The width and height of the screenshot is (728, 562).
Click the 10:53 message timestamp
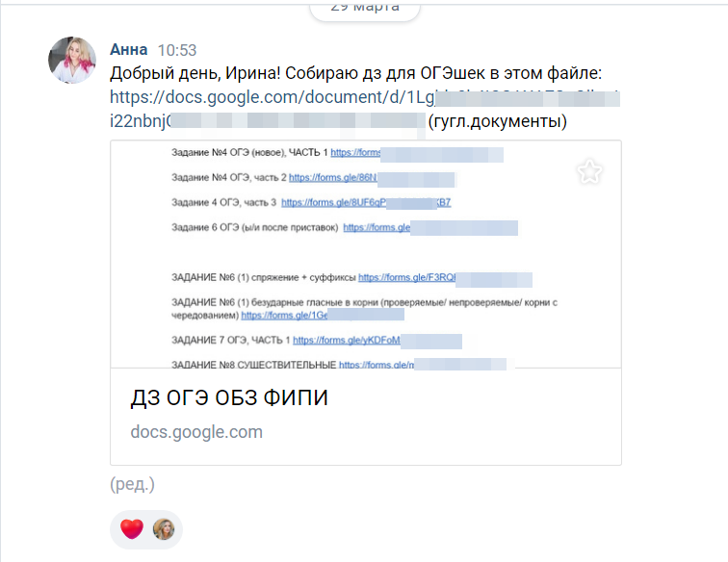click(176, 50)
